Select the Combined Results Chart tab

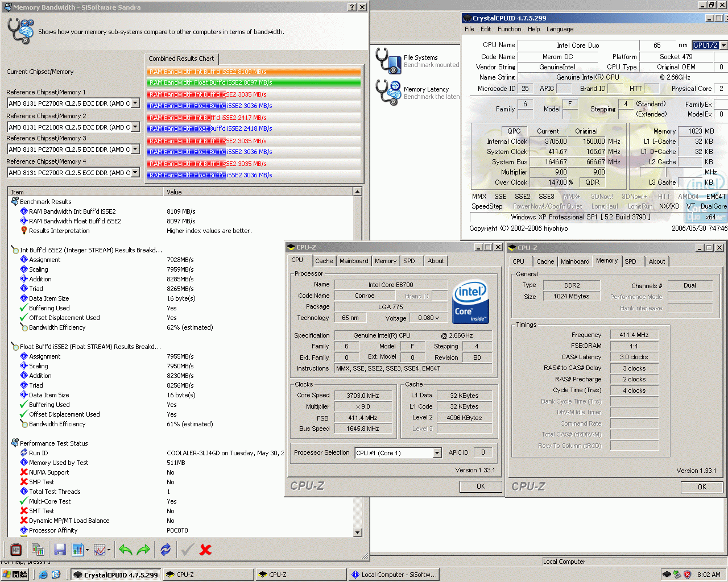point(181,59)
